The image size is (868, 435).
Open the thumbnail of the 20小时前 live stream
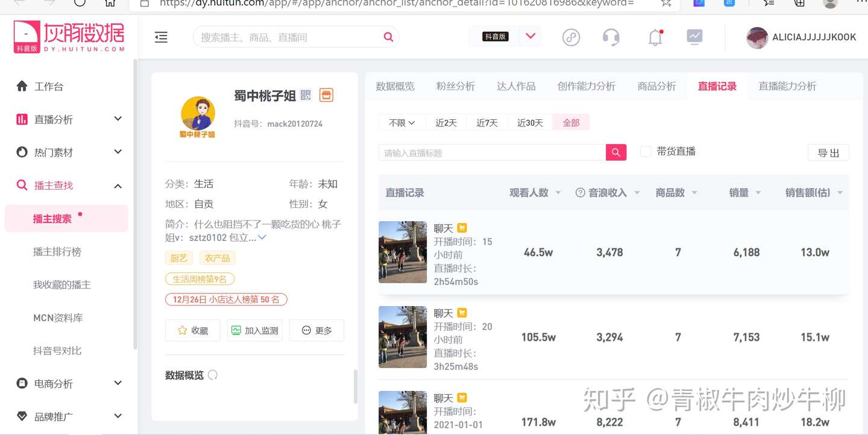click(x=403, y=337)
